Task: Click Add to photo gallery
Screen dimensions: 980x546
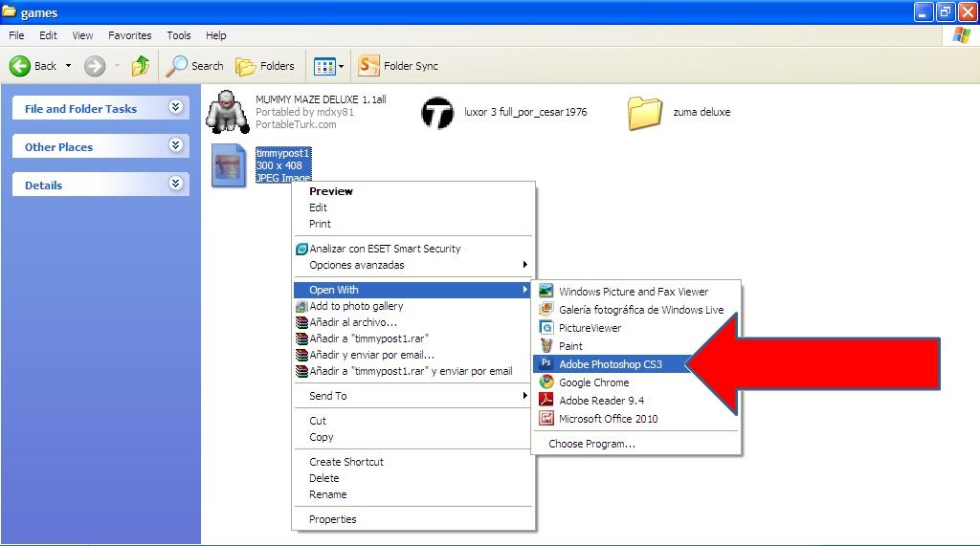Action: click(x=413, y=306)
